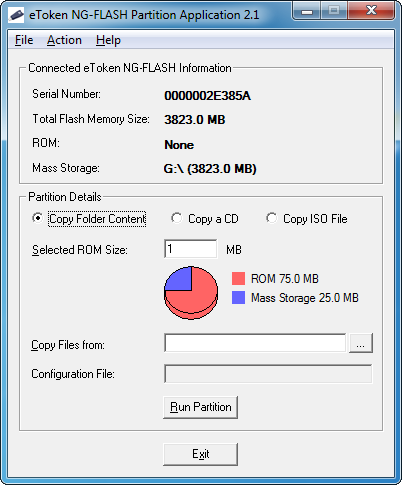Screen dimensions: 402x485
Task: Open the Action menu
Action: pyautogui.click(x=64, y=40)
